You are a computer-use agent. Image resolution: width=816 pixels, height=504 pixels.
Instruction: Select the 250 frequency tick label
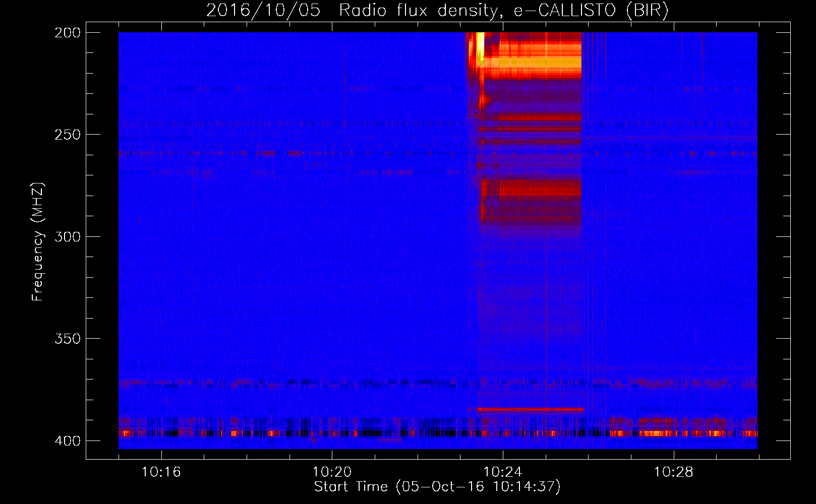coord(68,135)
